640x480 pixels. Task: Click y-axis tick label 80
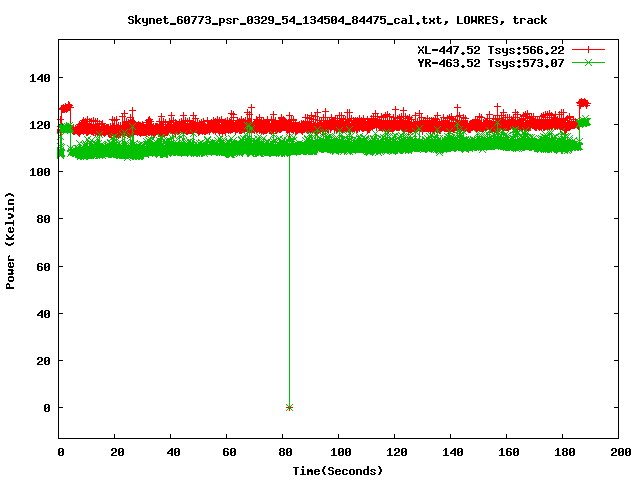coord(43,219)
